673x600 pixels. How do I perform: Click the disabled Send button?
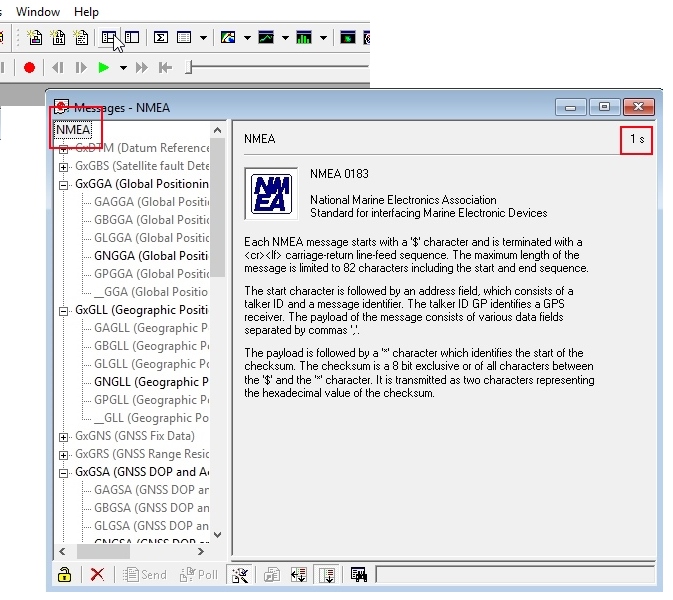point(144,575)
